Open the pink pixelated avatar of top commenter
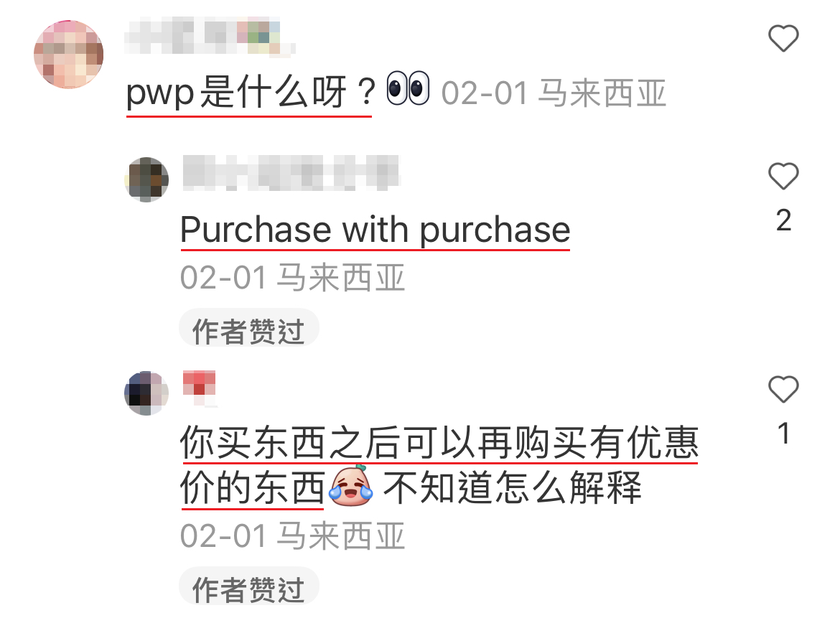 click(69, 54)
